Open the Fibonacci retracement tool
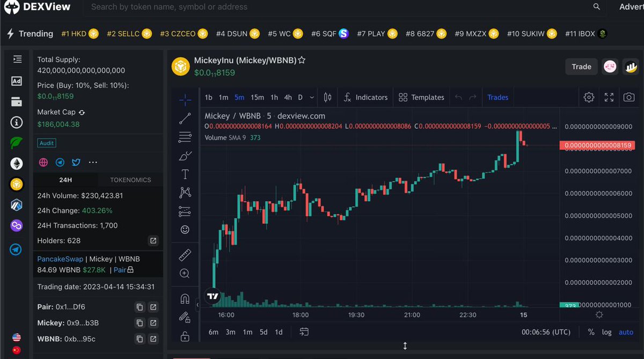644x359 pixels. [x=185, y=137]
